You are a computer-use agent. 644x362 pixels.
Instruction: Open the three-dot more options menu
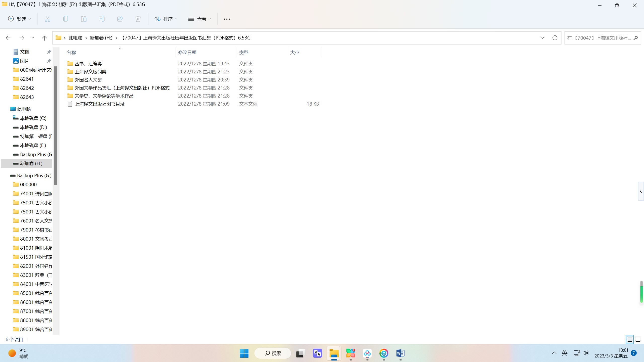[227, 19]
